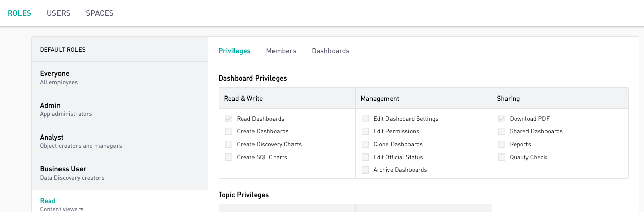The image size is (644, 212).
Task: Enable the Reports sharing privilege
Action: tap(502, 144)
